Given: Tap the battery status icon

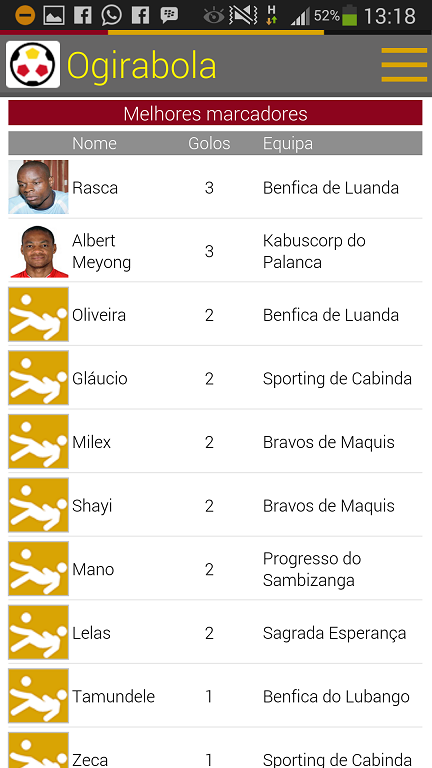Looking at the screenshot, I should [x=350, y=16].
